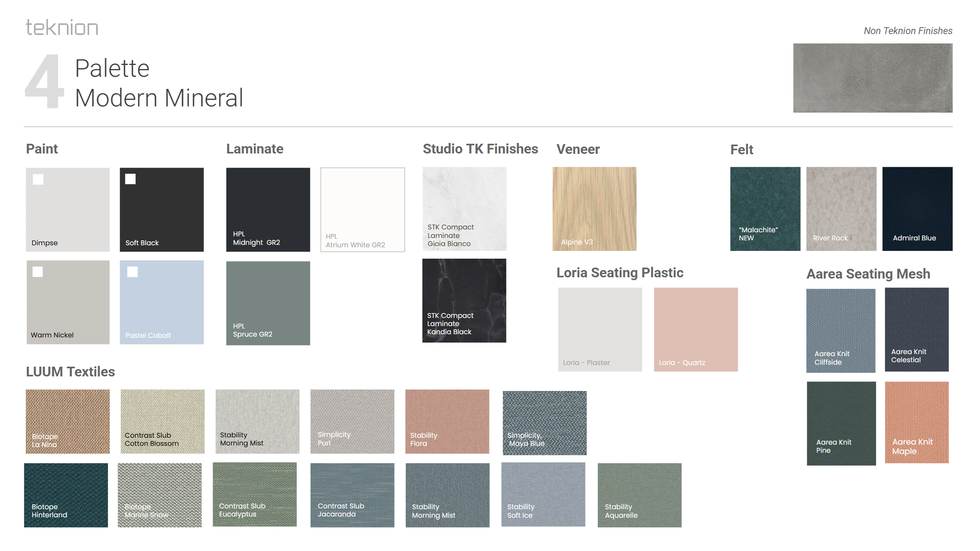This screenshot has width=980, height=551.
Task: Choose HPL Atrium White GR2 laminate swatch
Action: (363, 210)
